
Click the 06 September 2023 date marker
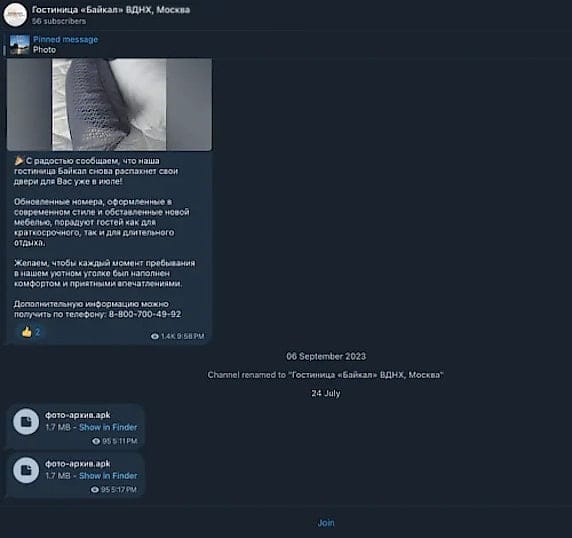tap(326, 356)
